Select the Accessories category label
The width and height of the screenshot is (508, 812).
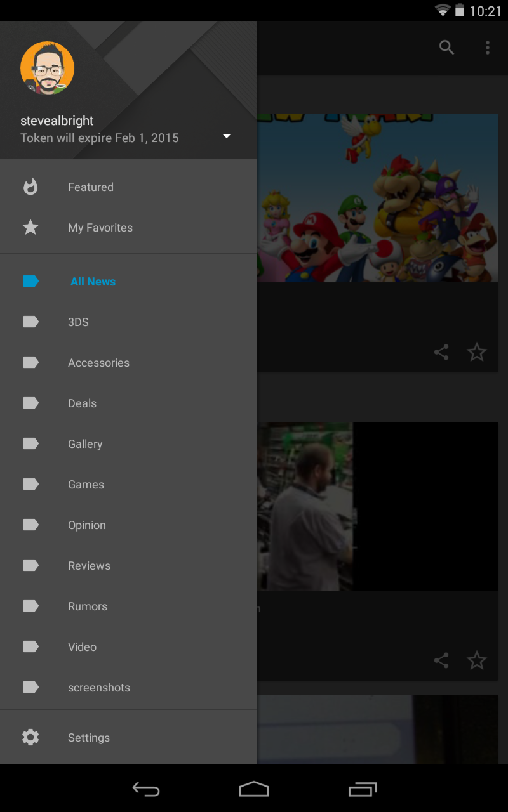[x=98, y=363]
